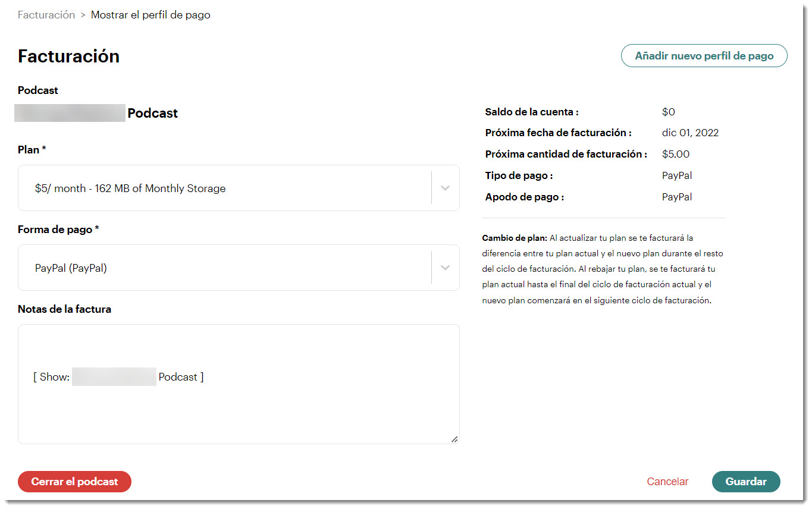Click the '[ Show:' note text
The height and width of the screenshot is (509, 812).
click(x=52, y=377)
